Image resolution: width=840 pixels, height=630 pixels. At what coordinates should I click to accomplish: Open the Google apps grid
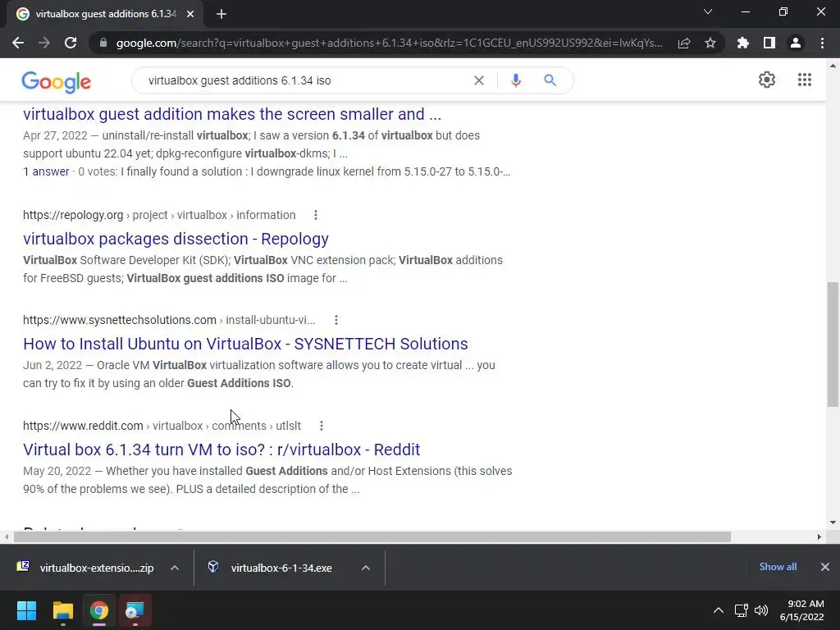(804, 80)
